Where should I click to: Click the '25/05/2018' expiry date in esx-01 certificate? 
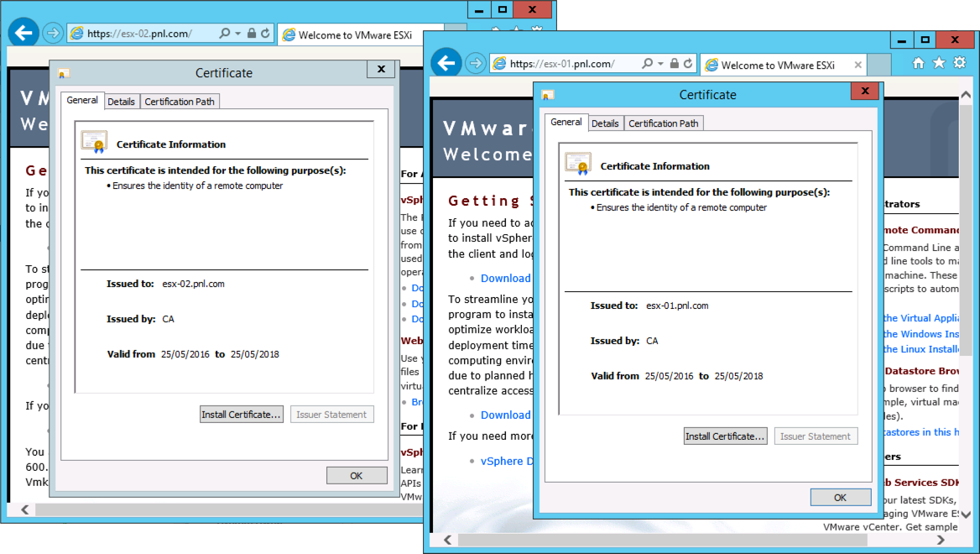point(738,376)
